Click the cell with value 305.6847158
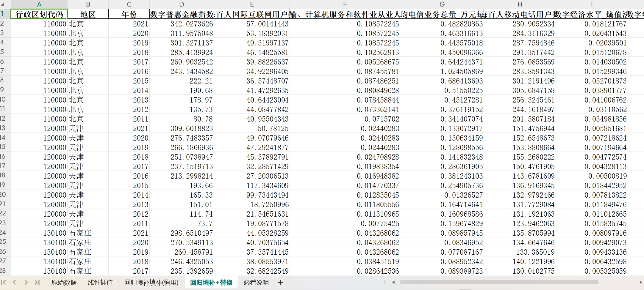Image resolution: width=644 pixels, height=290 pixels. pos(520,90)
